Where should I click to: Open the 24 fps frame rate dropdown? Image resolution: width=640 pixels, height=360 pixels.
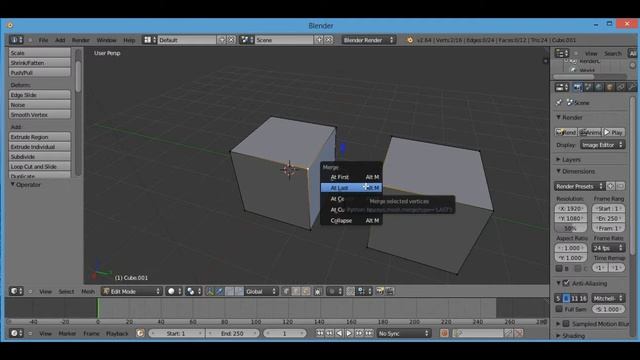coord(608,248)
